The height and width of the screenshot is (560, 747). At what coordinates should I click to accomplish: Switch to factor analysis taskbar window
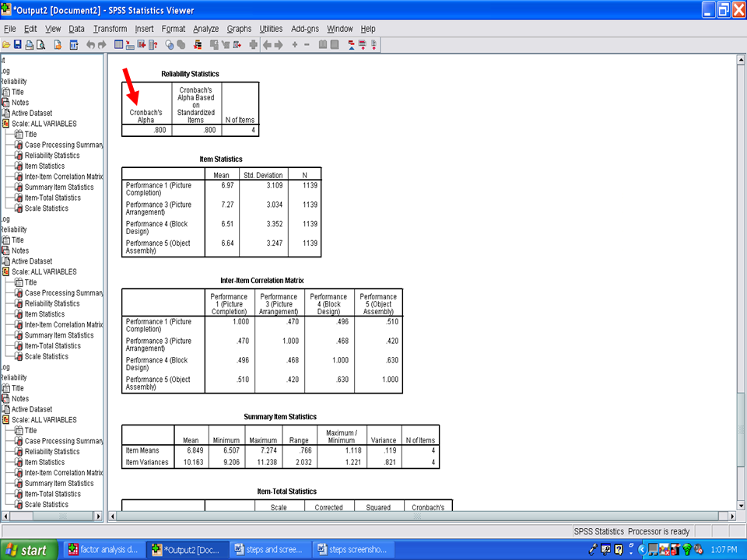click(x=103, y=550)
